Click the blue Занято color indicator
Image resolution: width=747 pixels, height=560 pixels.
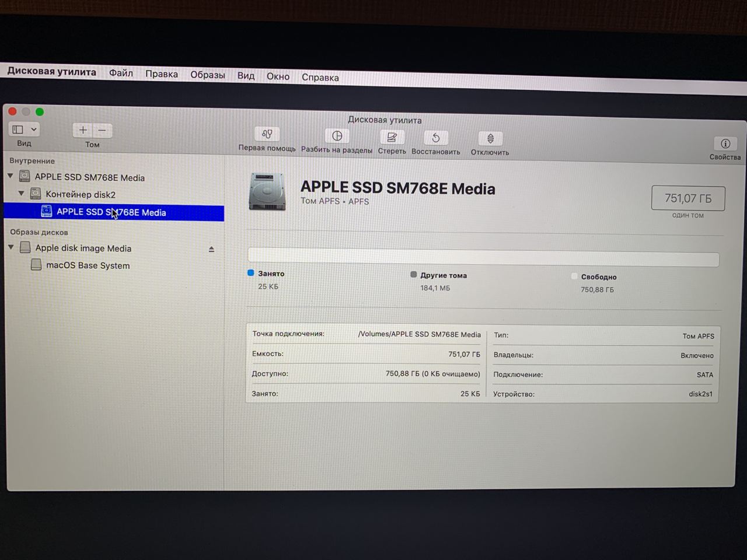coord(251,272)
